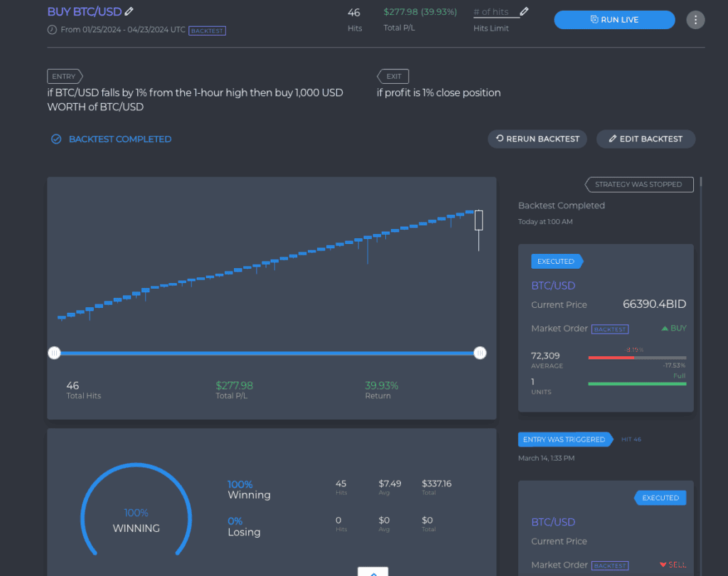Grab the left handle of chart range slider
Screen dimensions: 728x576
(x=54, y=353)
